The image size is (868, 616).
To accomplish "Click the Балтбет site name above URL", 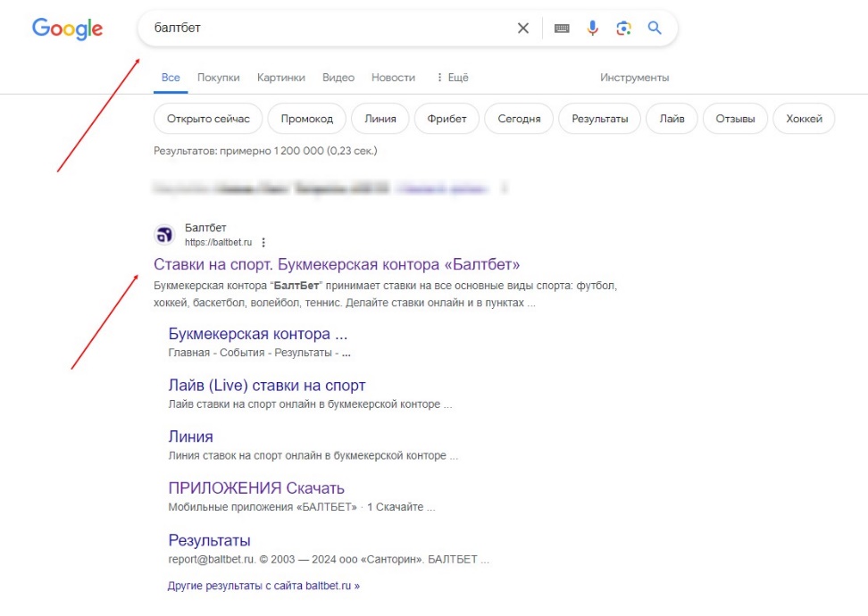I will tap(205, 228).
